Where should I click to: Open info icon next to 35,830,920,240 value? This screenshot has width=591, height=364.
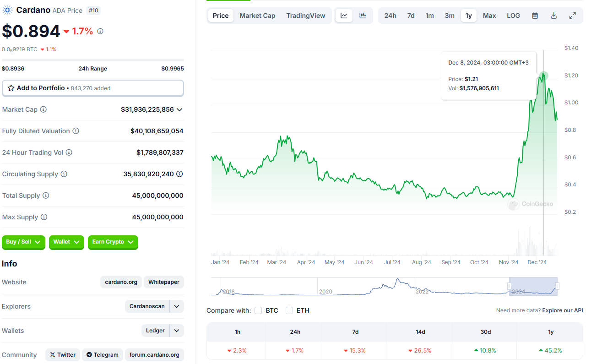(180, 174)
